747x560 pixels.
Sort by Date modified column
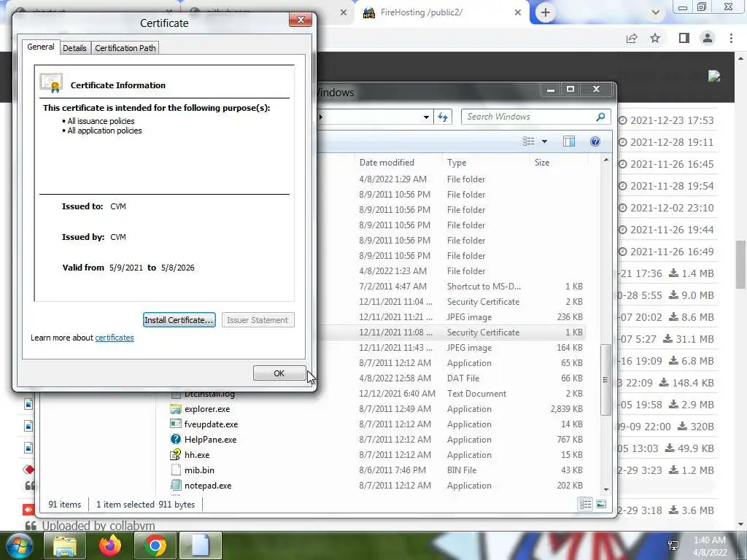[398, 163]
